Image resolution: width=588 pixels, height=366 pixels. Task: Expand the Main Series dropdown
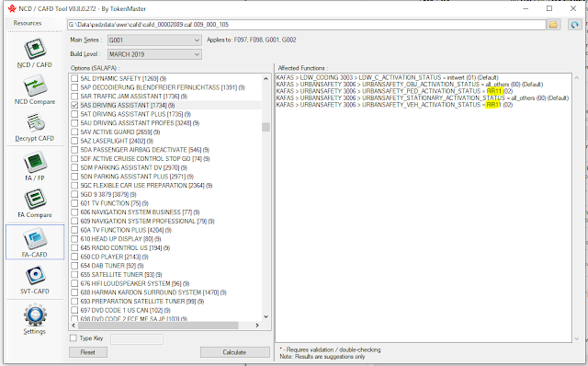coord(154,40)
